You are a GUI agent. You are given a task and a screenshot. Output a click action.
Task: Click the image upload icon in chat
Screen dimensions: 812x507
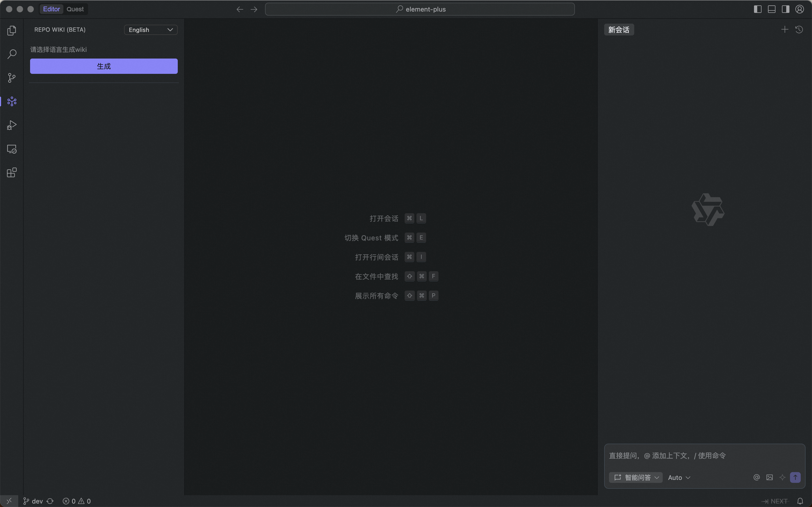point(769,477)
